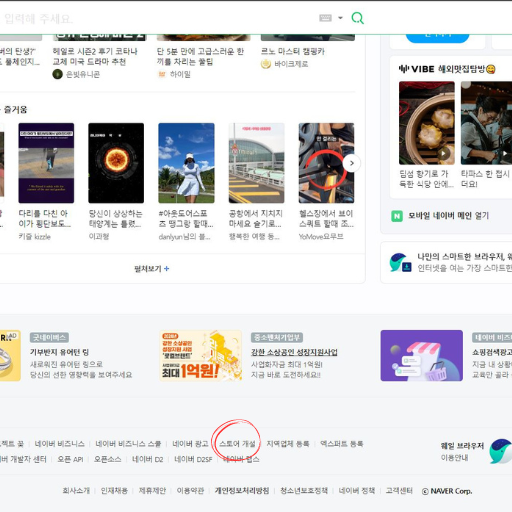The height and width of the screenshot is (512, 512).
Task: Open the tapas VIBE video thumbnail
Action: [x=486, y=123]
